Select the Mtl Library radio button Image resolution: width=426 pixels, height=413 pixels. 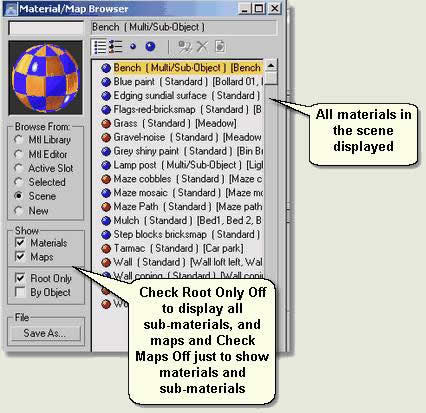(x=19, y=140)
